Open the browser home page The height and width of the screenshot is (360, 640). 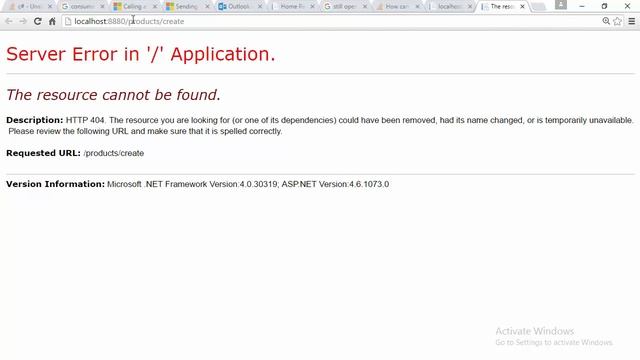(x=52, y=21)
